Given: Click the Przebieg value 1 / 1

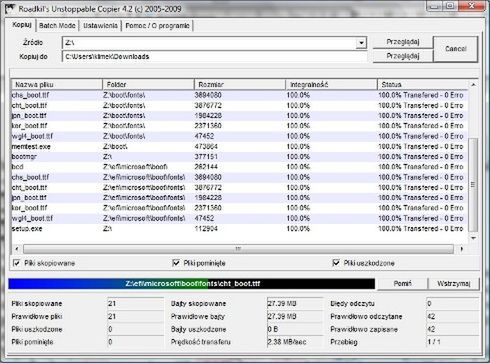Looking at the screenshot, I should [x=453, y=342].
